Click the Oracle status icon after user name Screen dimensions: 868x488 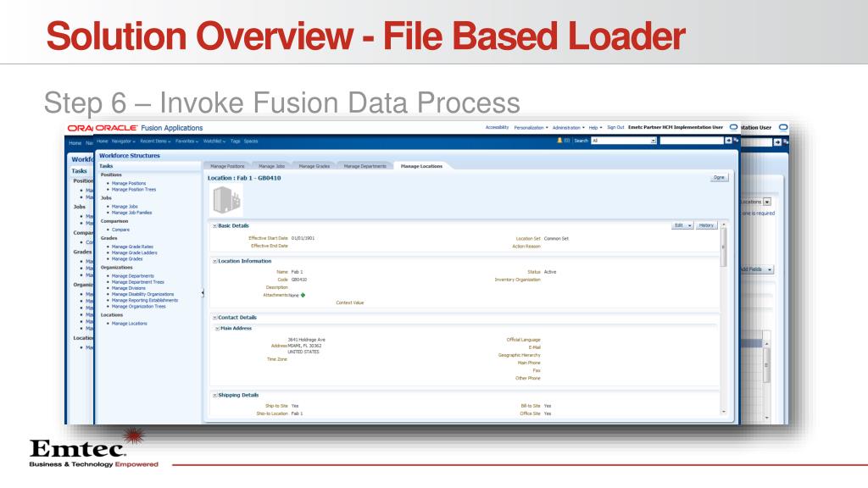coord(733,127)
